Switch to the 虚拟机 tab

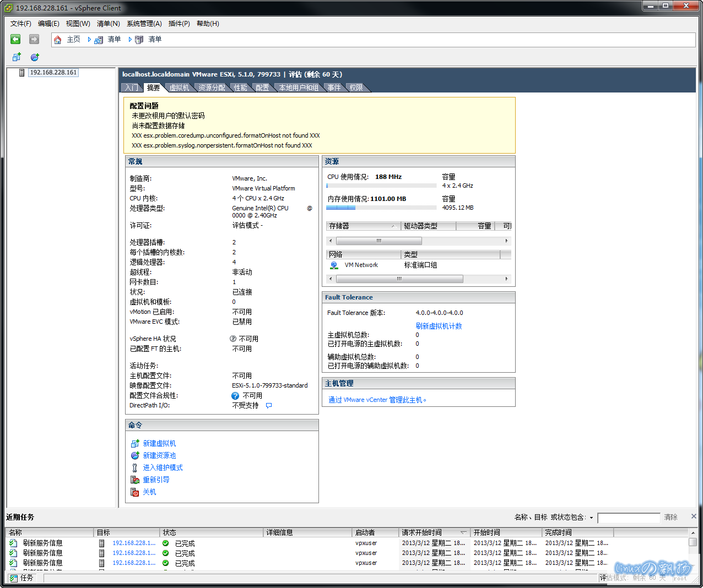(x=179, y=88)
